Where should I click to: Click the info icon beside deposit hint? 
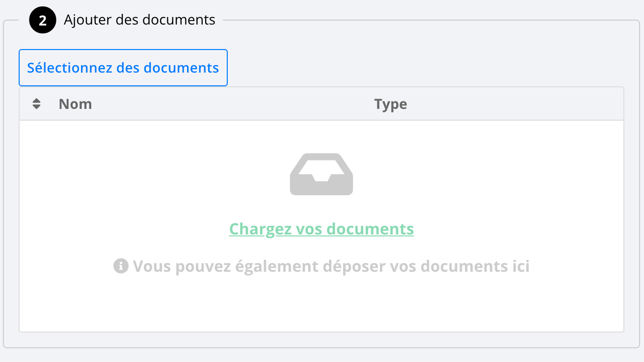121,266
